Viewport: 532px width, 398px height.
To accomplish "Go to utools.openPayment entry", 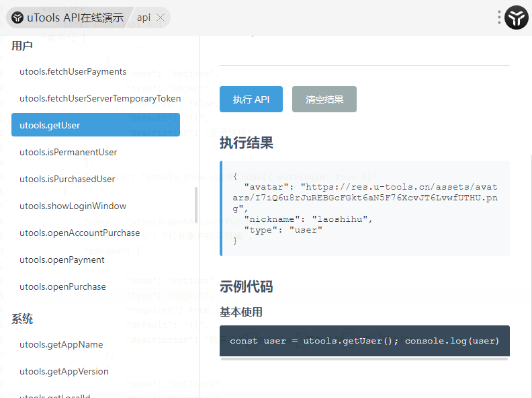I will (62, 260).
